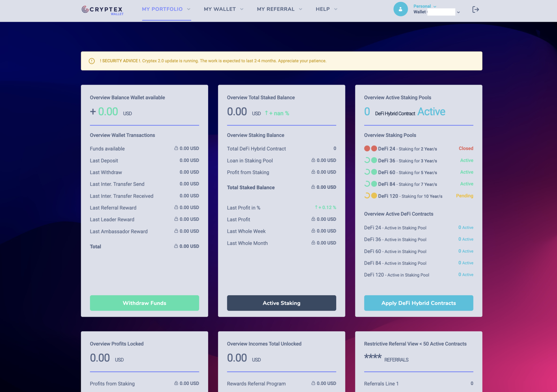Click 'Pending' status of DeFi 120
Viewport: 557px width, 392px height.
click(x=465, y=196)
